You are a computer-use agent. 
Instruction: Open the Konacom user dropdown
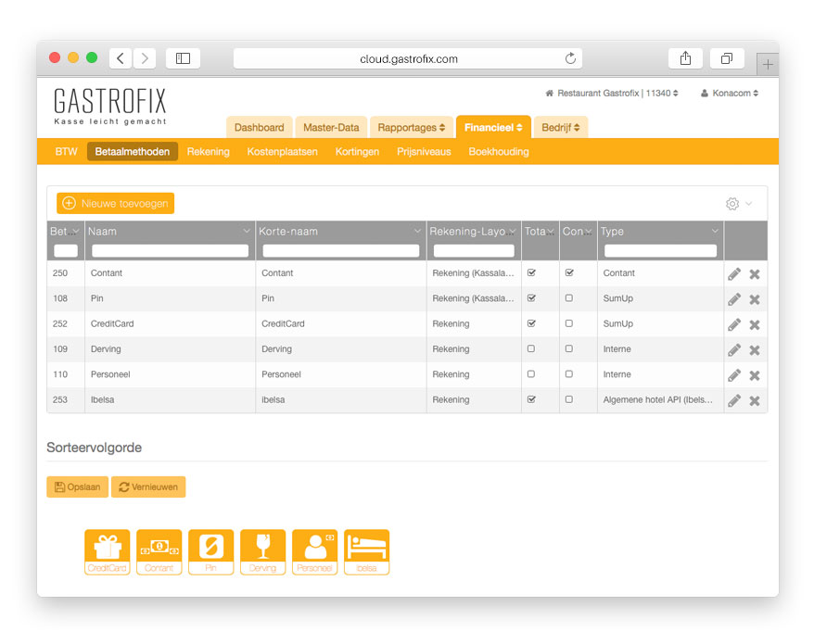[x=730, y=94]
